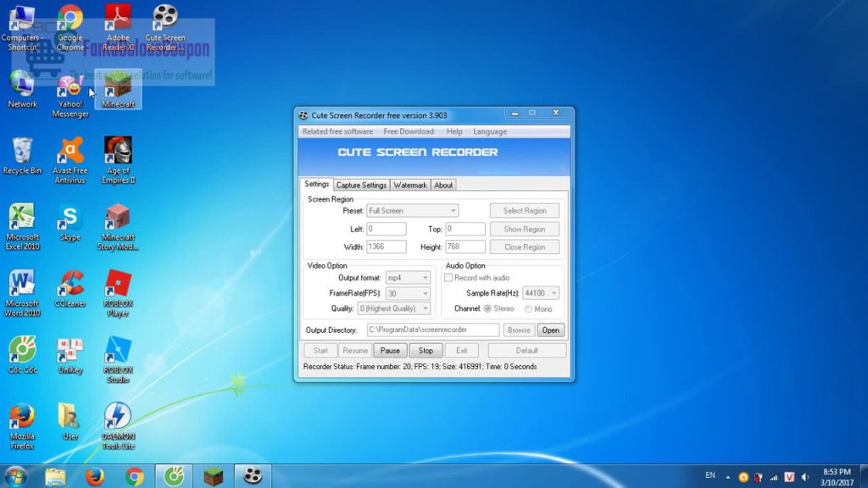Open Preset Full Screen dropdown
Image resolution: width=868 pixels, height=488 pixels.
[x=413, y=211]
